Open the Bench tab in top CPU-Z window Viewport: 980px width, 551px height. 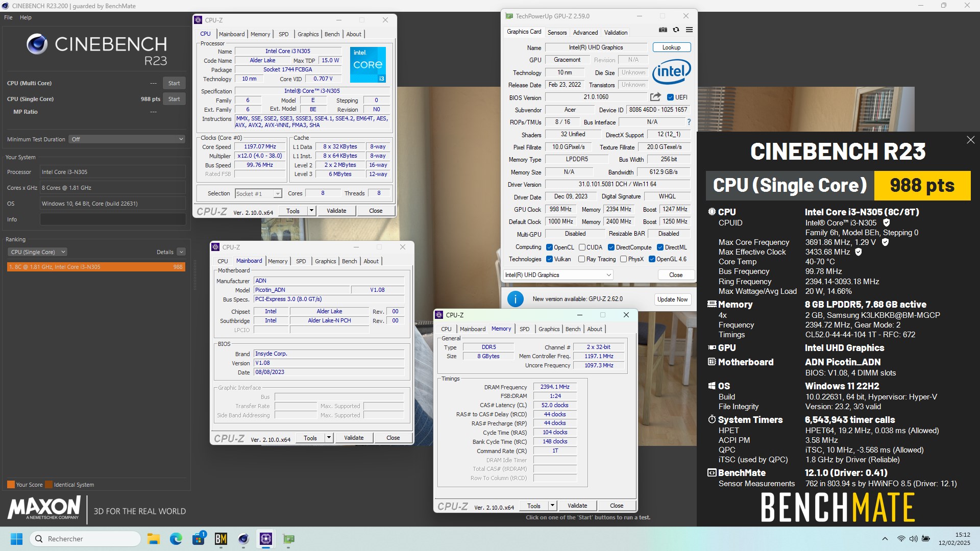[x=332, y=34]
